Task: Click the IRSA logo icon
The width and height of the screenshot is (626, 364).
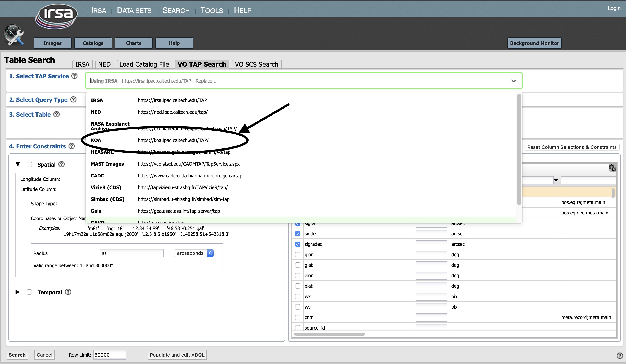Action: point(56,16)
